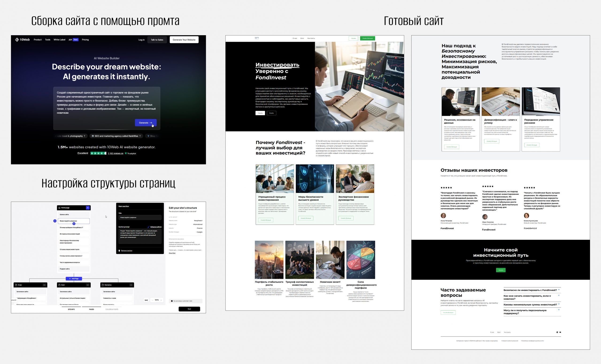Click the Generate button on the prompt box
This screenshot has width=601, height=364.
tap(146, 123)
